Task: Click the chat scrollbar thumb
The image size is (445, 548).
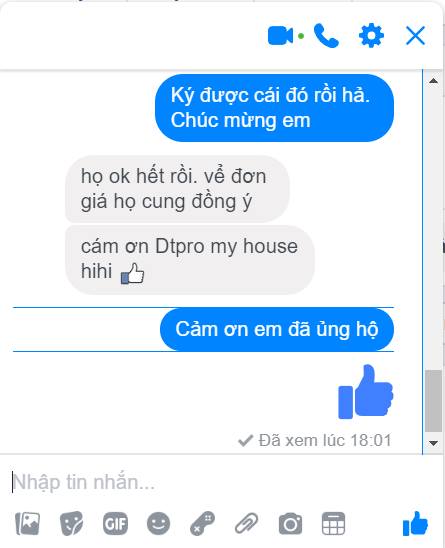Action: tap(433, 401)
